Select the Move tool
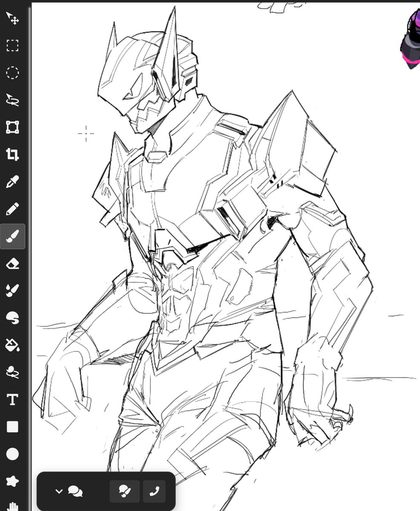 coord(12,18)
